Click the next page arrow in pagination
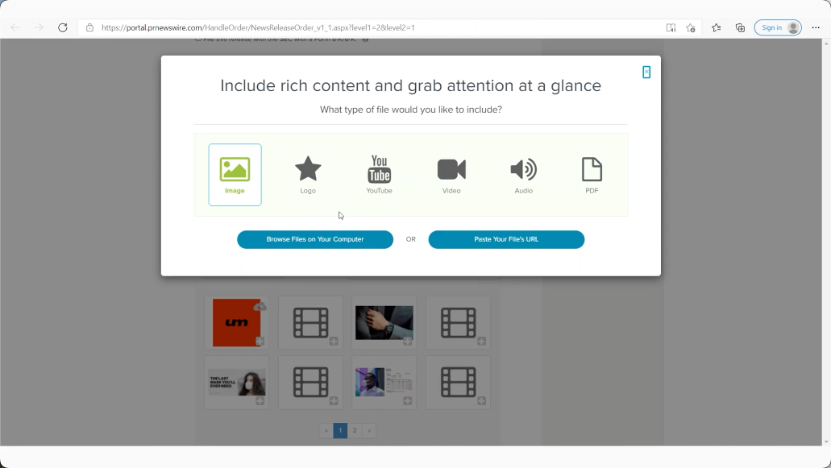The image size is (832, 468). 369,430
